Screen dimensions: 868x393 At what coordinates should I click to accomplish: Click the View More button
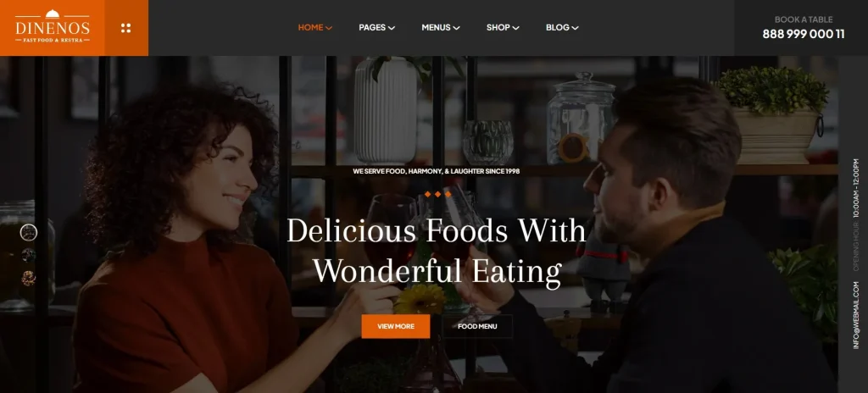[396, 326]
